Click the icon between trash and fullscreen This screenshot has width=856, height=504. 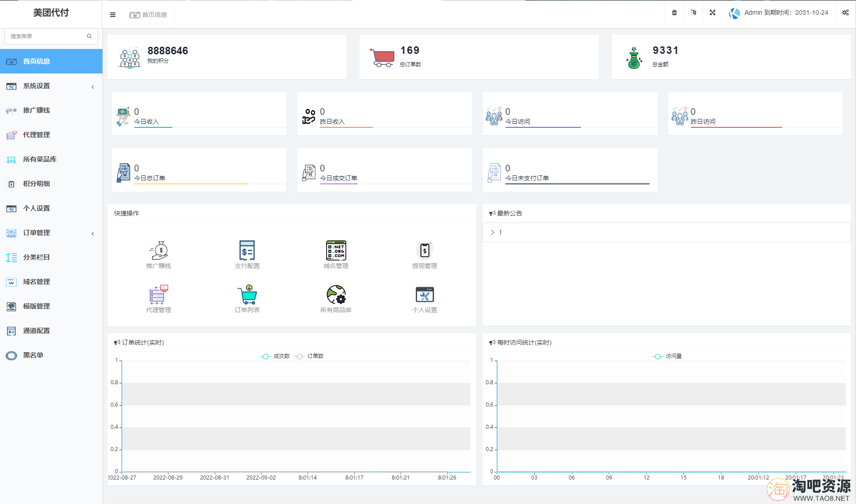(693, 13)
